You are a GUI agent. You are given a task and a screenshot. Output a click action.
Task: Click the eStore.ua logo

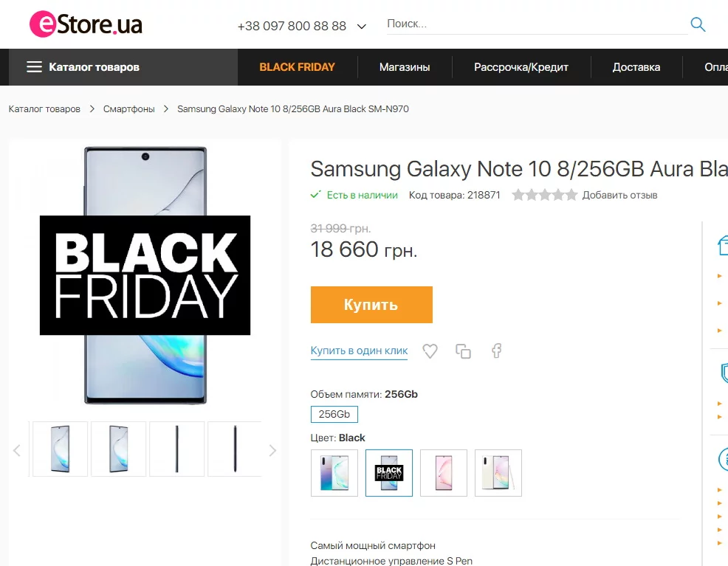point(86,24)
